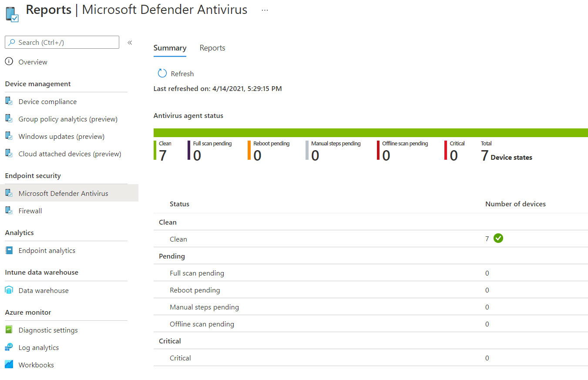Click the Refresh circular arrow icon
This screenshot has width=588, height=380.
click(162, 74)
